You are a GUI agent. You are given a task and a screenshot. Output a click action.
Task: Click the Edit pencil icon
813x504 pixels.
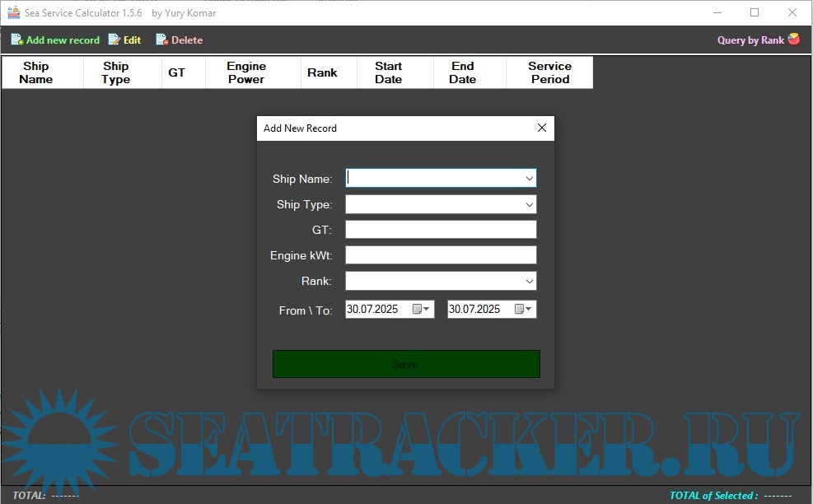pos(114,40)
